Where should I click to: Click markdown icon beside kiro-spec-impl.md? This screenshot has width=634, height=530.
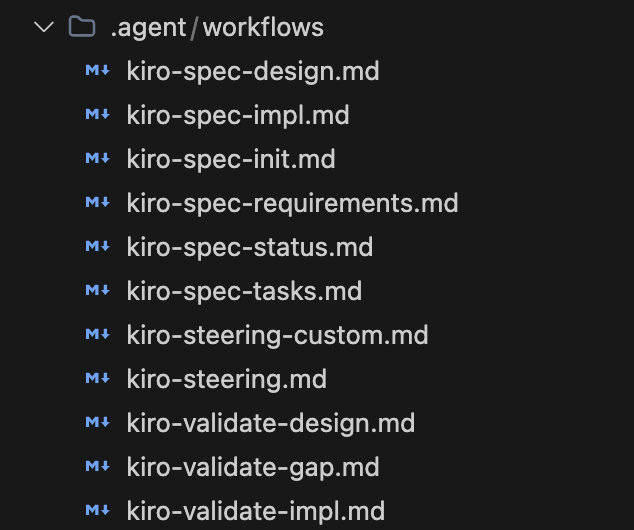tap(97, 115)
